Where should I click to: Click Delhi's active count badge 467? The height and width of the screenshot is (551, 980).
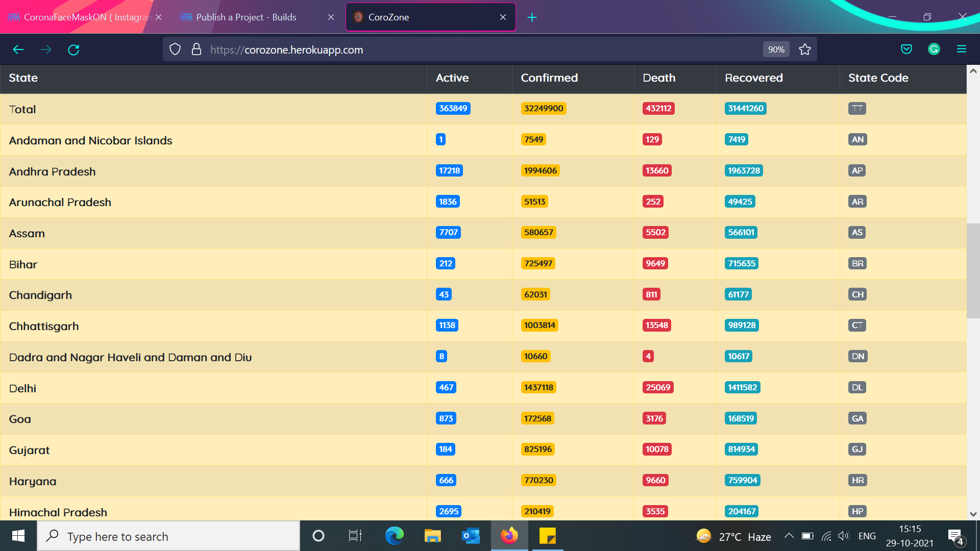(x=446, y=388)
